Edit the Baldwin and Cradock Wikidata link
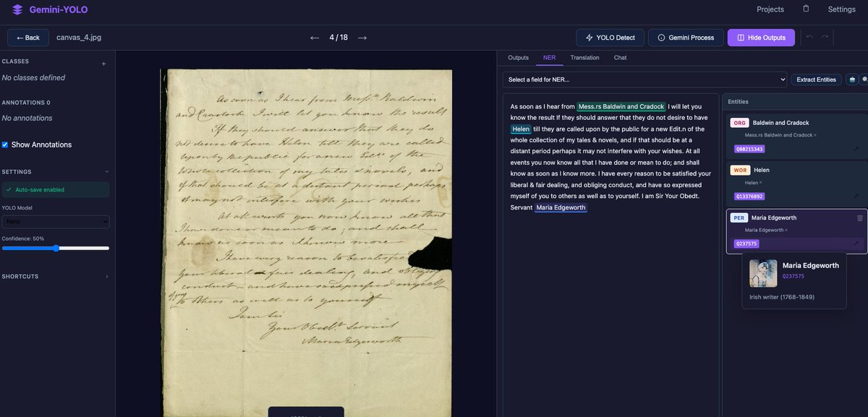The image size is (868, 417). pos(856,149)
